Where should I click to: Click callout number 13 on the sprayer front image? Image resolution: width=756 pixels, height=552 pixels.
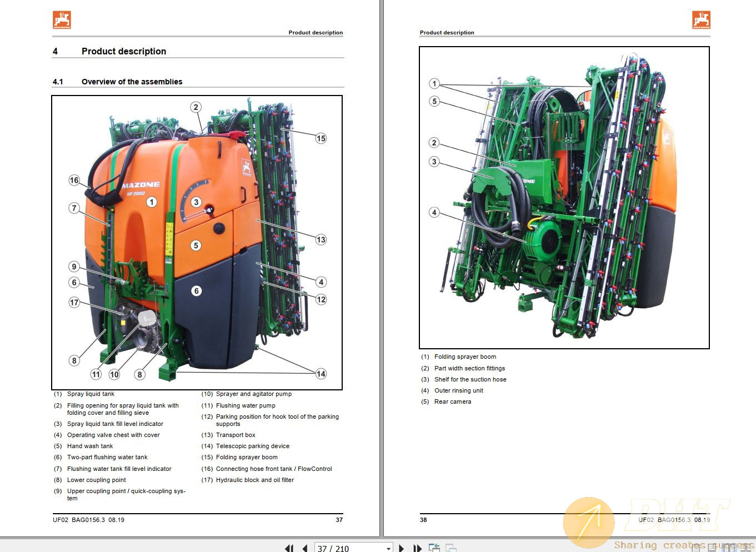point(321,239)
